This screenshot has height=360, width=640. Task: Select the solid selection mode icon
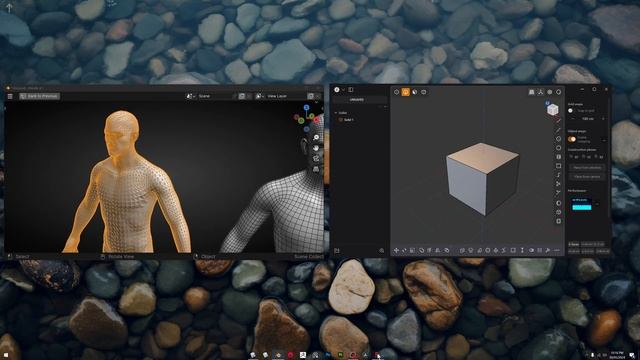(x=424, y=92)
